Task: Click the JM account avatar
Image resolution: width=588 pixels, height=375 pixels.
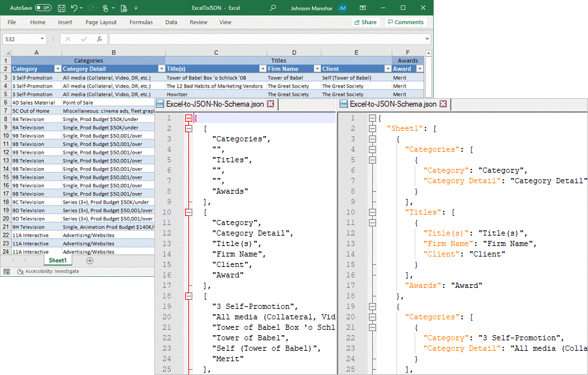Action: click(343, 8)
